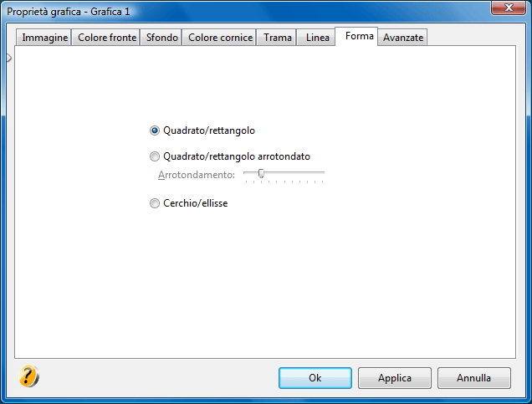Viewport: 532px width, 404px height.
Task: Select the Cerchio/ellisse shape option
Action: (155, 203)
